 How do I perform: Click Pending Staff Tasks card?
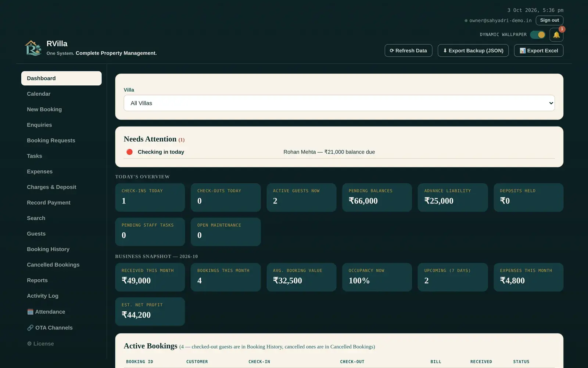coord(150,232)
